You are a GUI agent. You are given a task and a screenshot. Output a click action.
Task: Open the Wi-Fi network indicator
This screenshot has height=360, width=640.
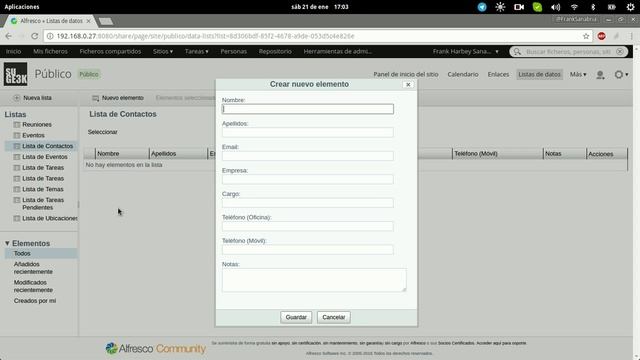coord(574,7)
